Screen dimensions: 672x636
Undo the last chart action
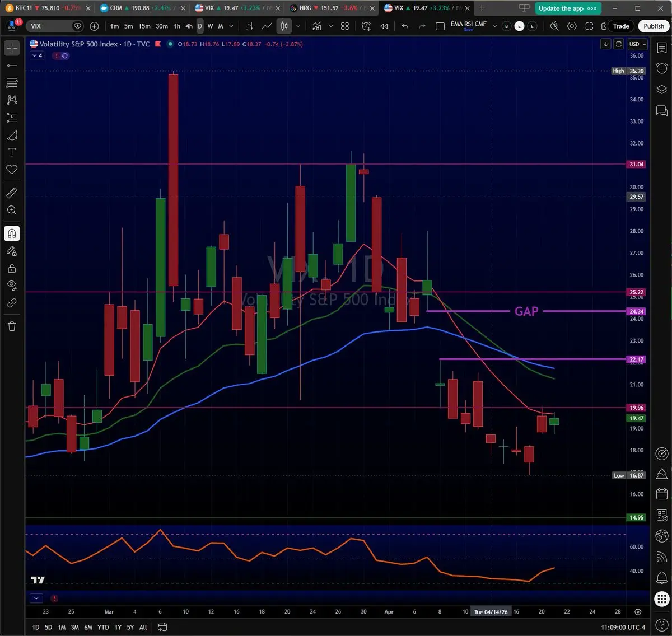[x=405, y=26]
